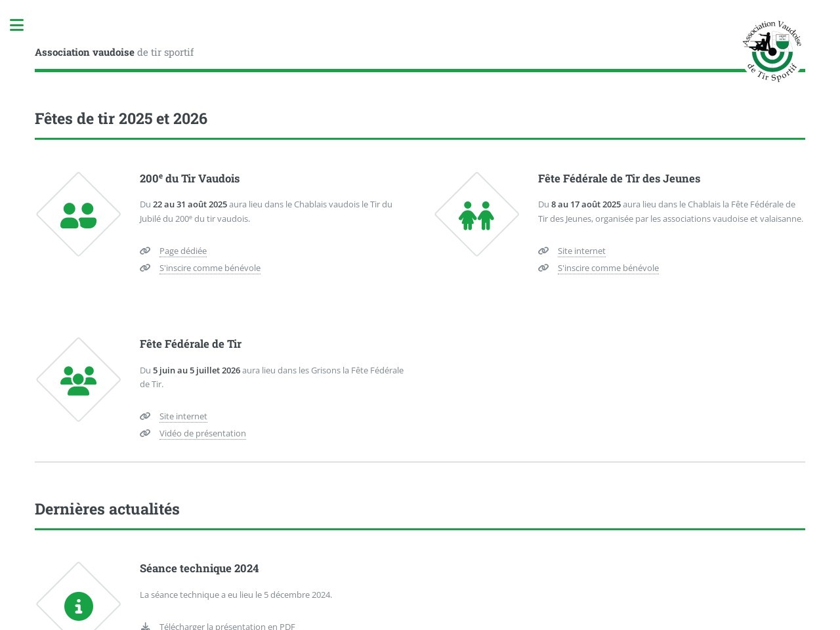This screenshot has height=630, width=840.
Task: Click the info icon beside Séance technique 2024
Action: pos(79,606)
